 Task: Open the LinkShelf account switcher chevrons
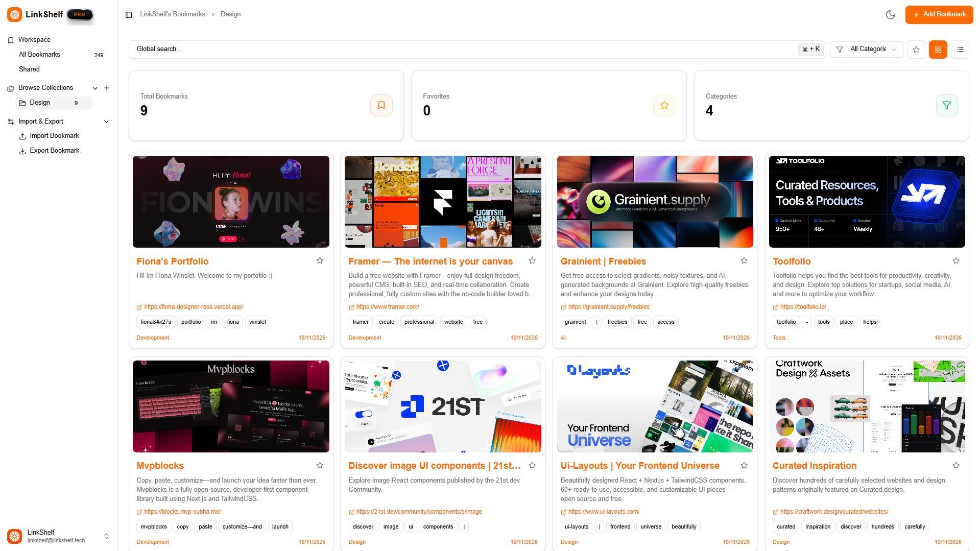[x=106, y=536]
